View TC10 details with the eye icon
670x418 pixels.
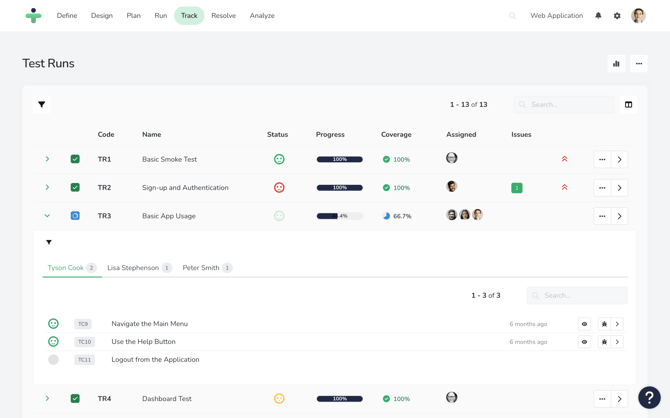coord(585,342)
